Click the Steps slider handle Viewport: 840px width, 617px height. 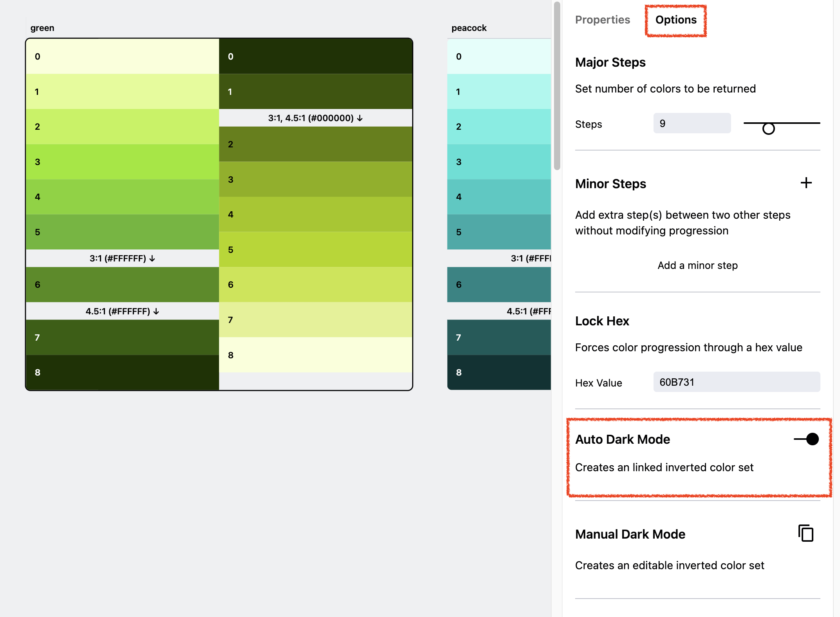[768, 128]
